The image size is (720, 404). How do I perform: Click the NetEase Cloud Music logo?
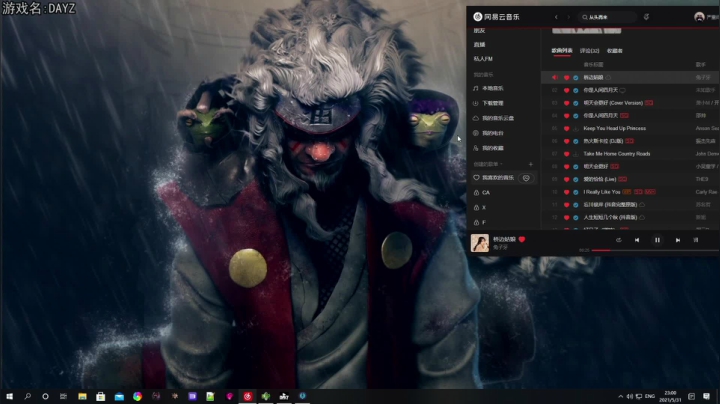[x=496, y=17]
